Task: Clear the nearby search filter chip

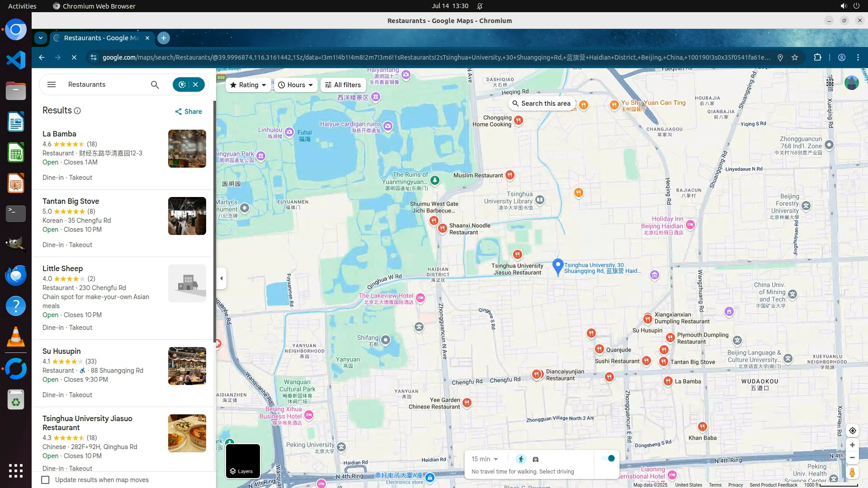Action: [196, 84]
